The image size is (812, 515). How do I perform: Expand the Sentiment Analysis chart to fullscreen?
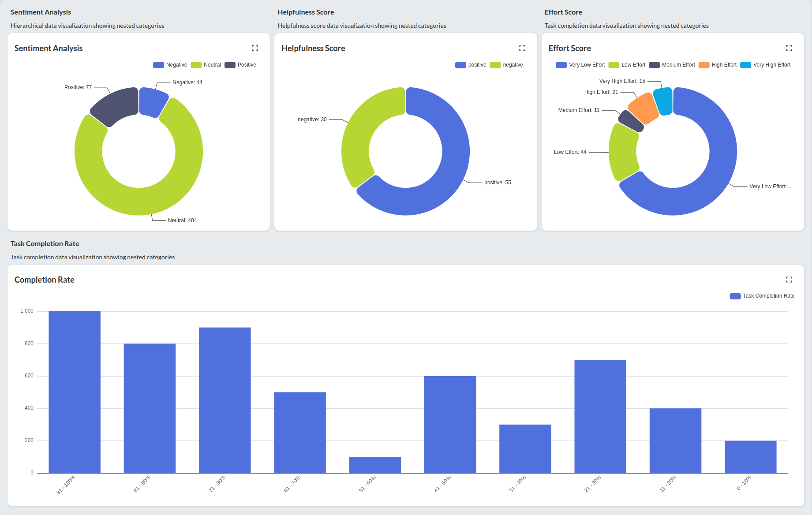(255, 48)
